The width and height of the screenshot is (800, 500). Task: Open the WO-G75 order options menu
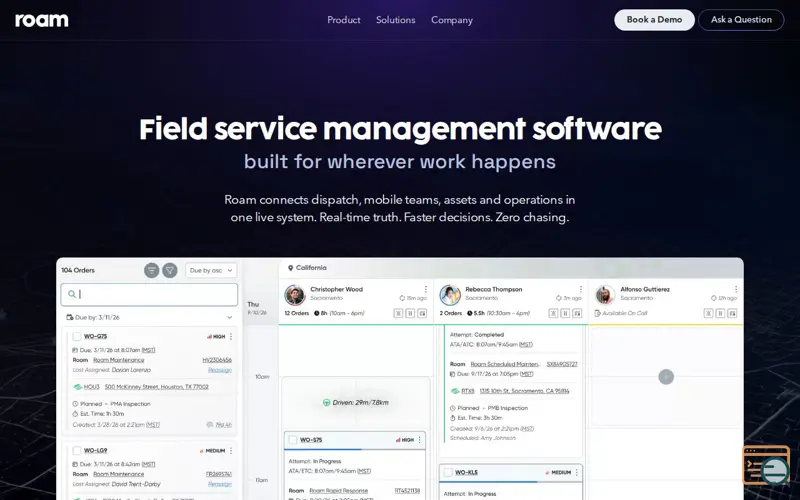tap(231, 337)
